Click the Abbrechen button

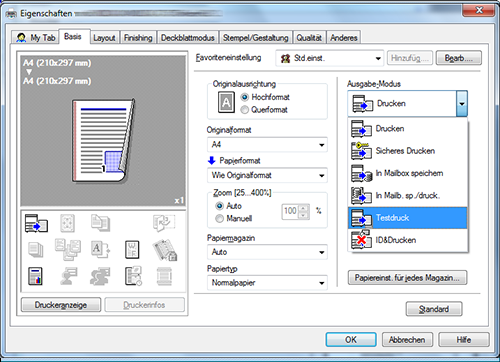[407, 340]
